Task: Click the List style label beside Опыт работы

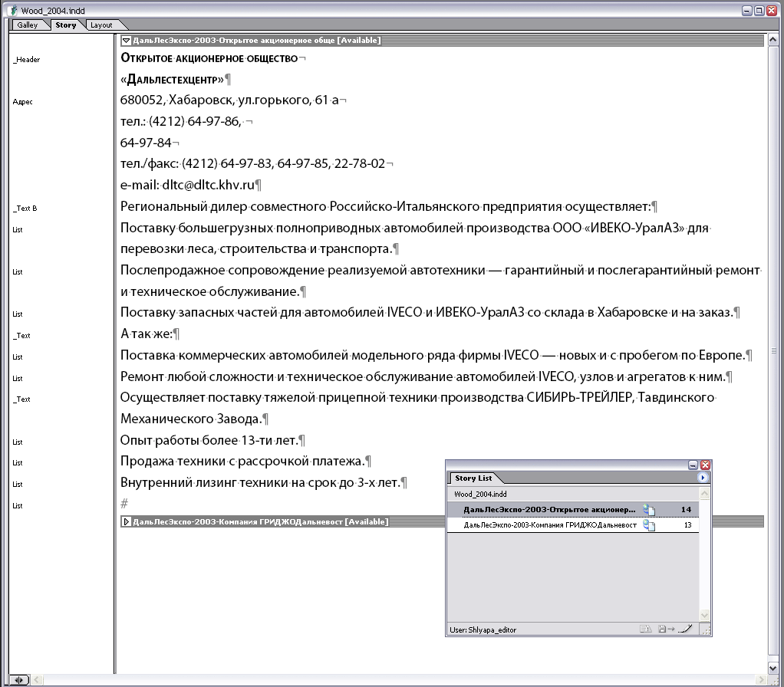Action: [x=18, y=442]
